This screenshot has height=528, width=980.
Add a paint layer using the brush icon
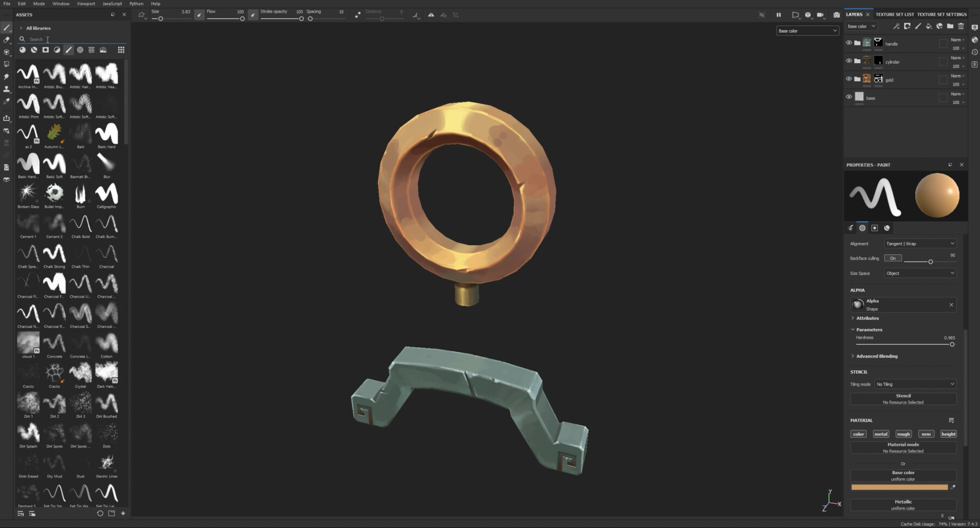(918, 26)
